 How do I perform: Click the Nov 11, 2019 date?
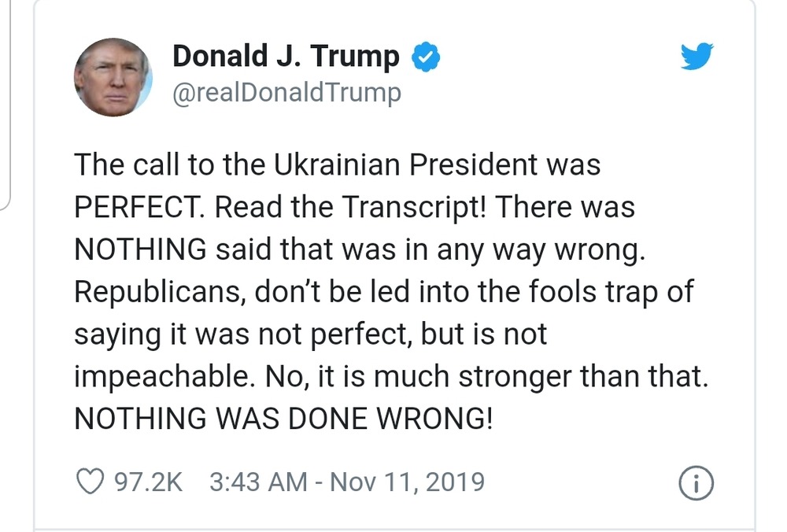point(407,482)
